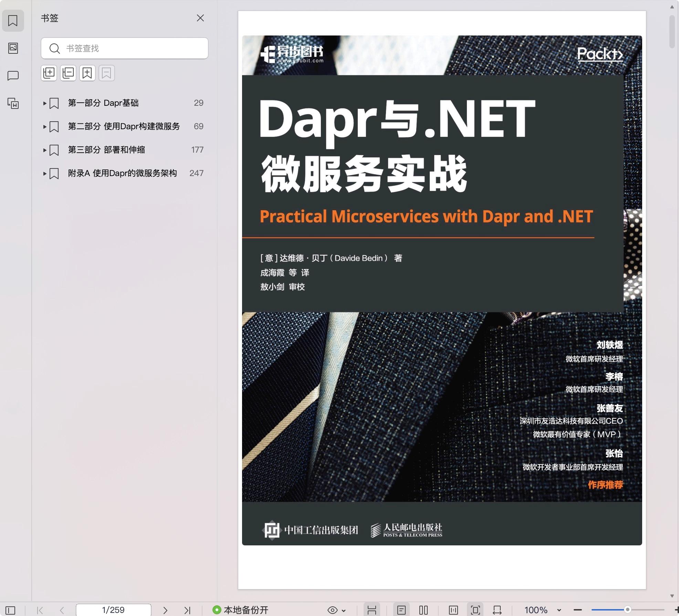Viewport: 679px width, 616px height.
Task: Expand all bookmarks button
Action: pos(49,73)
